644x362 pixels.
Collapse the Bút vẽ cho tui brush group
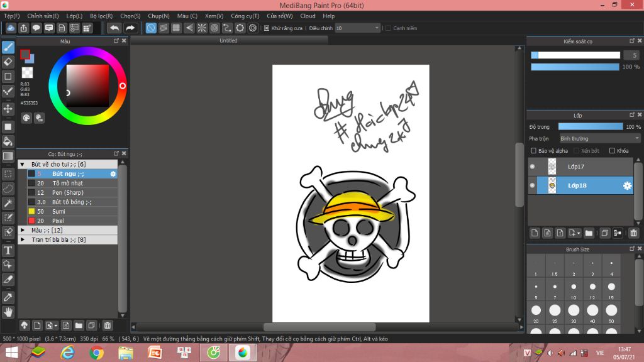click(23, 164)
